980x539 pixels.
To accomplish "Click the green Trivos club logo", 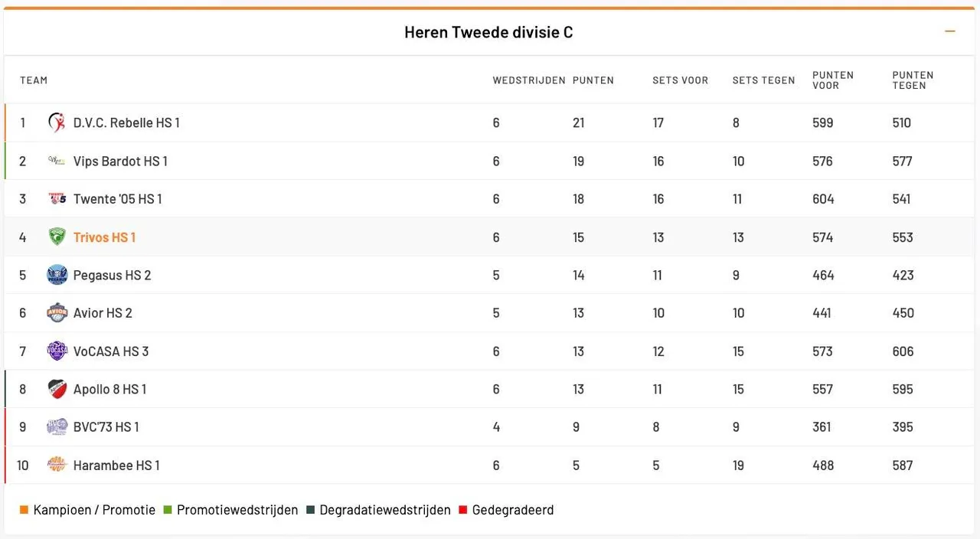I will [x=57, y=237].
